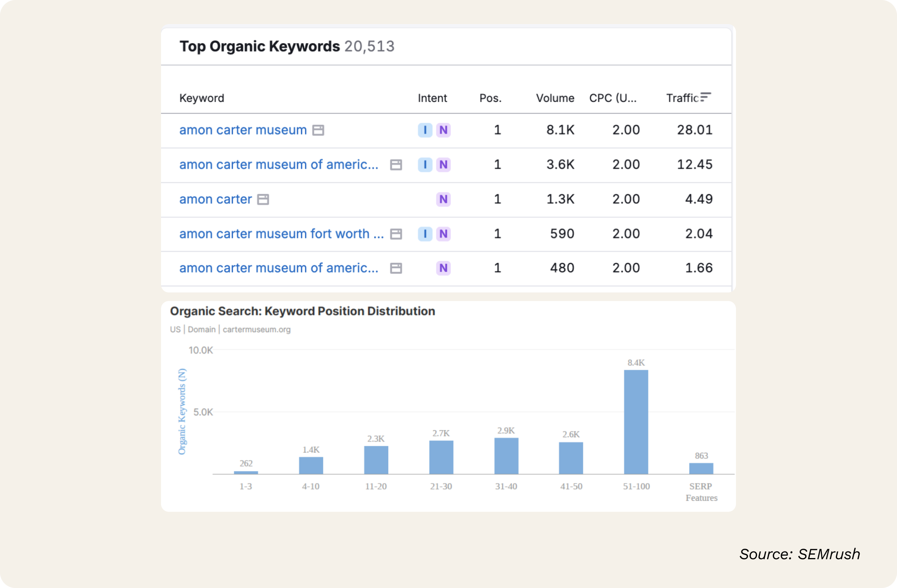Click the Keyword column header
This screenshot has height=588, width=897.
click(x=201, y=98)
